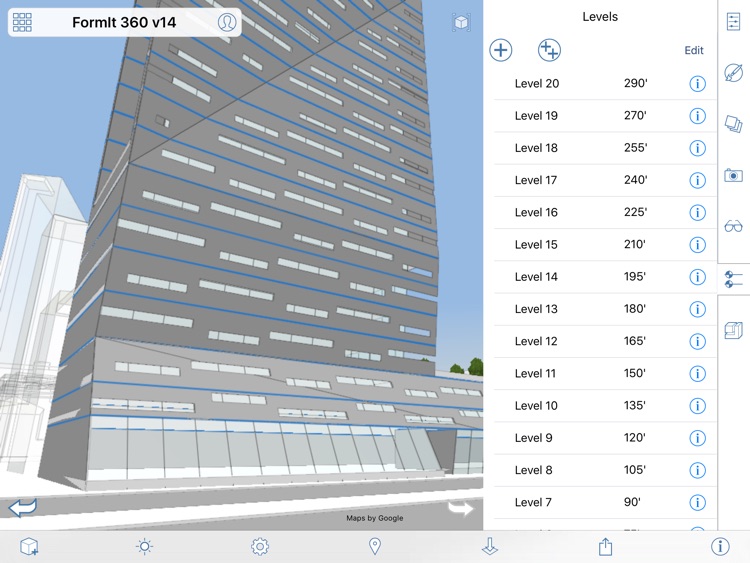Open the location pin tool

(x=375, y=546)
